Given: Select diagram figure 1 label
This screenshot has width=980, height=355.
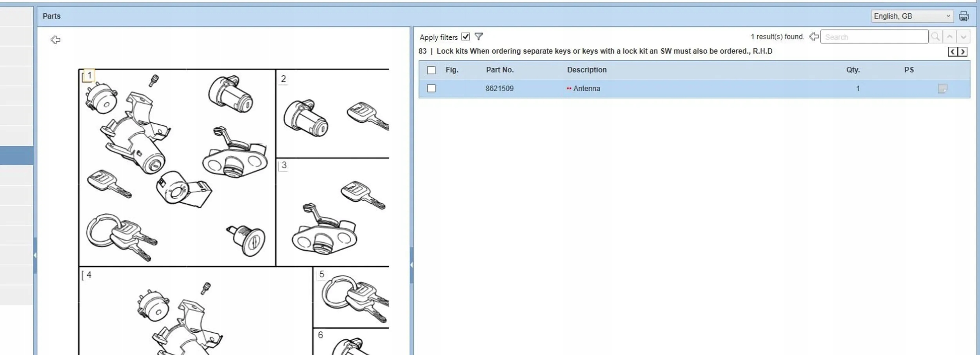Looking at the screenshot, I should (89, 75).
